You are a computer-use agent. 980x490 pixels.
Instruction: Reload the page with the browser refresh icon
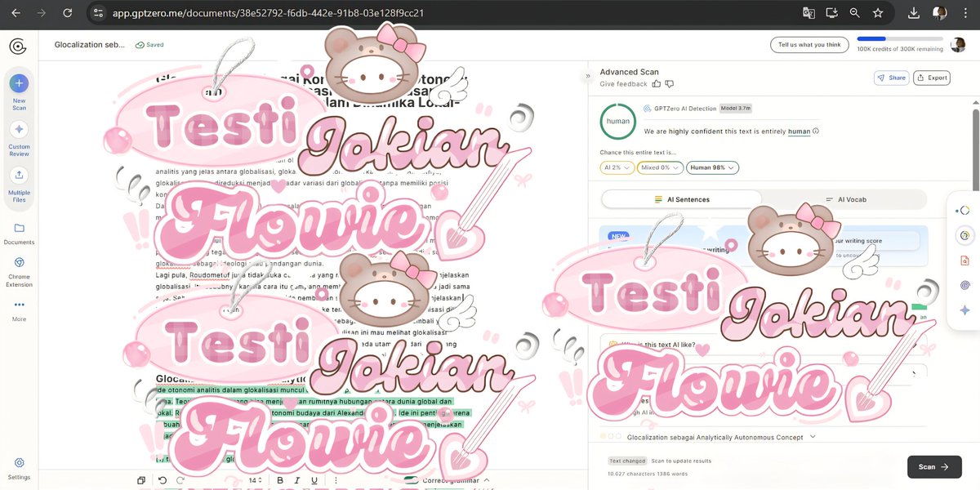tap(68, 13)
